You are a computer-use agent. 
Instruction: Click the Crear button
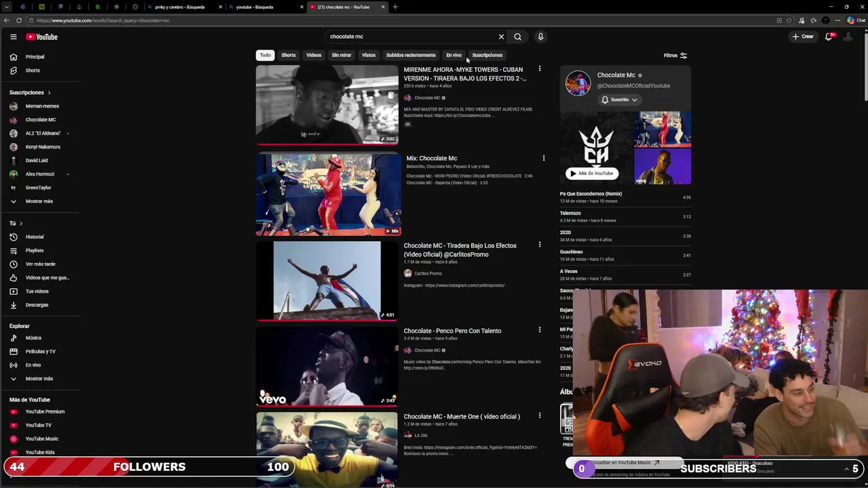pyautogui.click(x=803, y=37)
